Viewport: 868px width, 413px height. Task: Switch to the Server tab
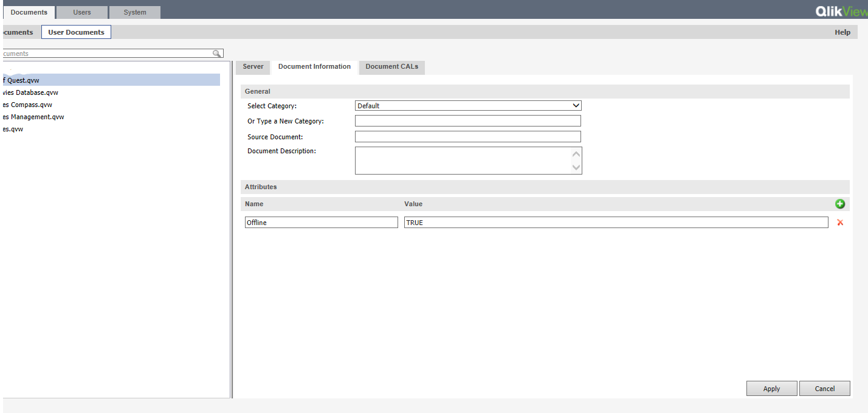point(253,67)
